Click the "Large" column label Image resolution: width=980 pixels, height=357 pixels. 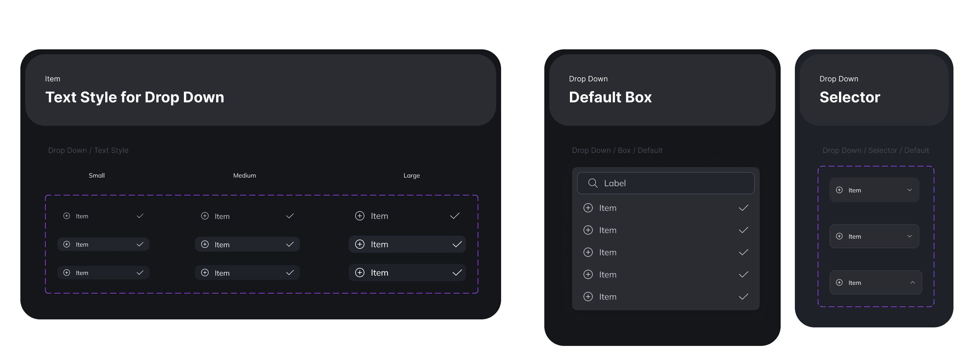tap(412, 176)
